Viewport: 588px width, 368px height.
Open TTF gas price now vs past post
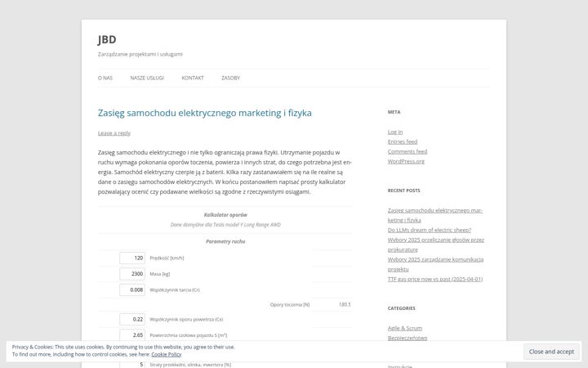click(x=435, y=279)
